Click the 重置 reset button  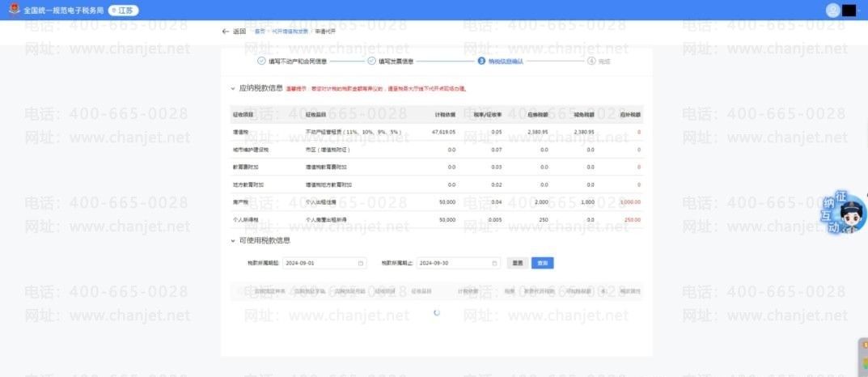tap(517, 263)
